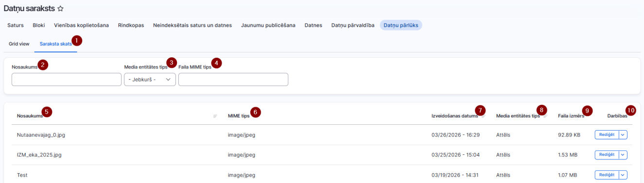This screenshot has width=644, height=183.
Task: Open the Bloki menu tab
Action: (39, 25)
